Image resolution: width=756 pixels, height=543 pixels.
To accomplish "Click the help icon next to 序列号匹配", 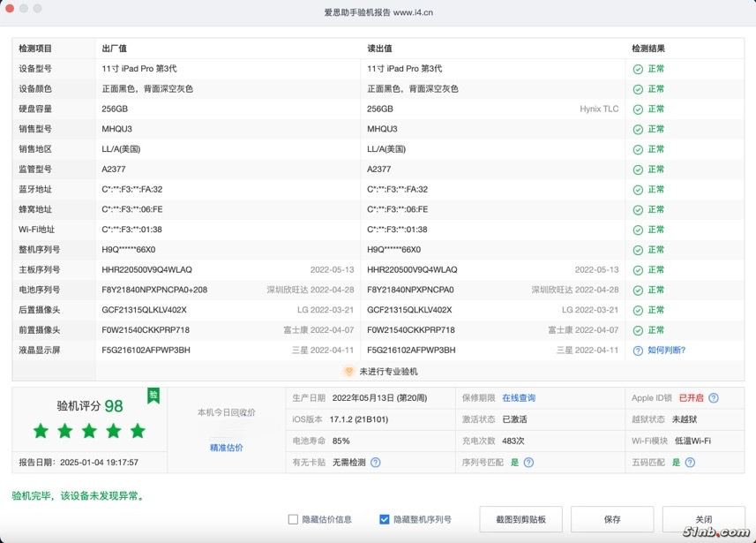I will tap(528, 462).
